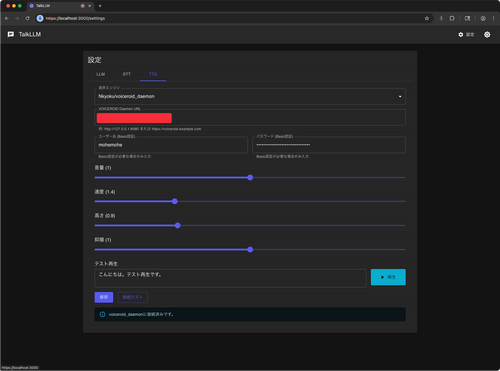Switch to the STT settings tab
This screenshot has height=371, width=500.
click(127, 74)
